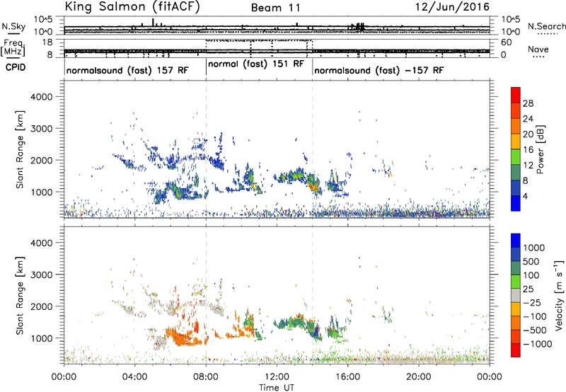
Task: Click the '12:00' time axis tick label
Action: pos(277,377)
